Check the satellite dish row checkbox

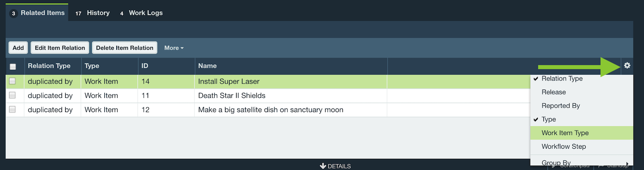tap(12, 109)
